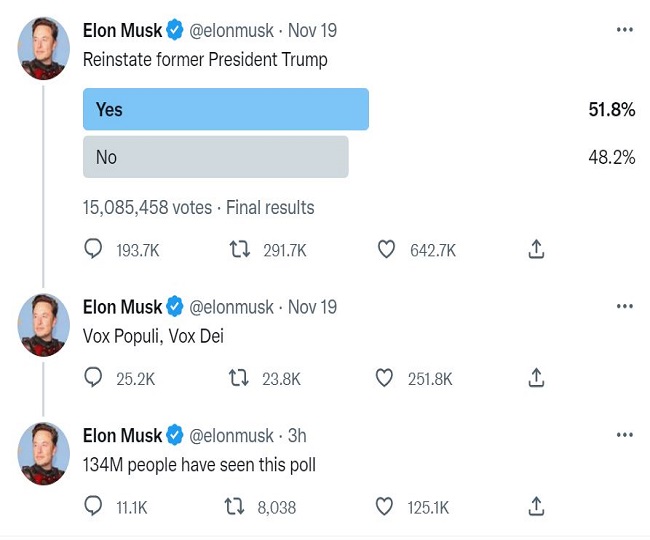Open more options on Vox Populi tweet

pos(625,306)
